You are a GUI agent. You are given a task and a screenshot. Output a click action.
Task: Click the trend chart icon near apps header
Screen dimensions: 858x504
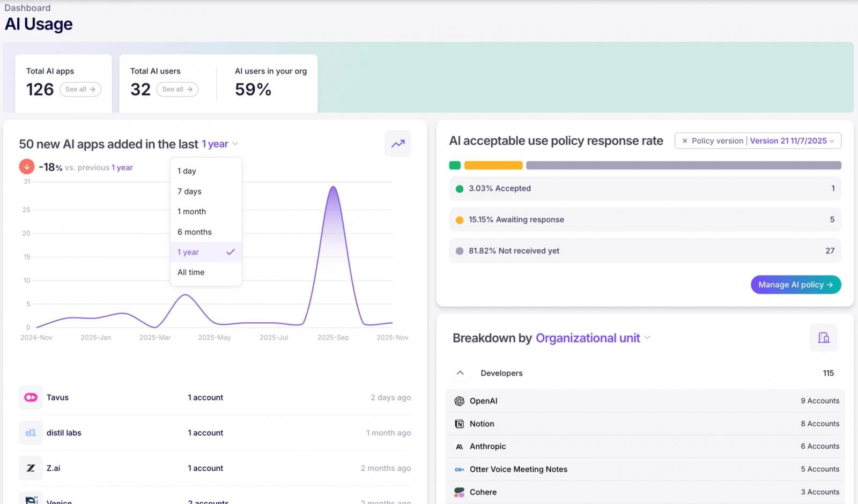pos(397,144)
